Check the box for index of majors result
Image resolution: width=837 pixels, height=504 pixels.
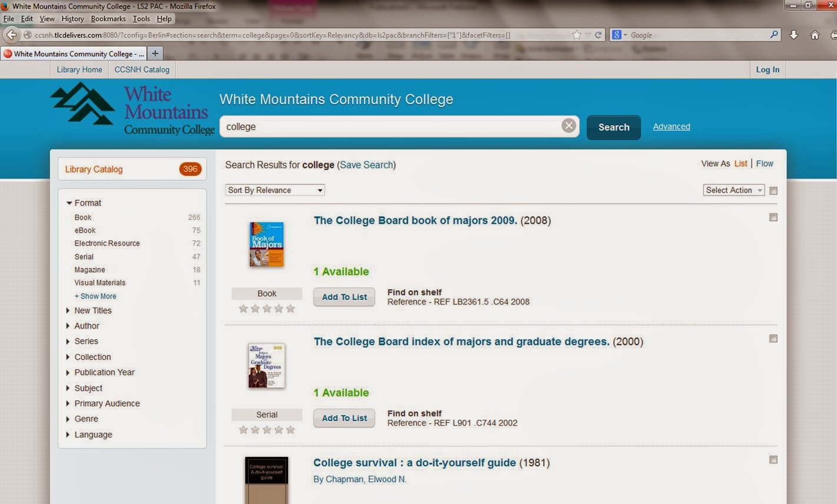coord(773,339)
